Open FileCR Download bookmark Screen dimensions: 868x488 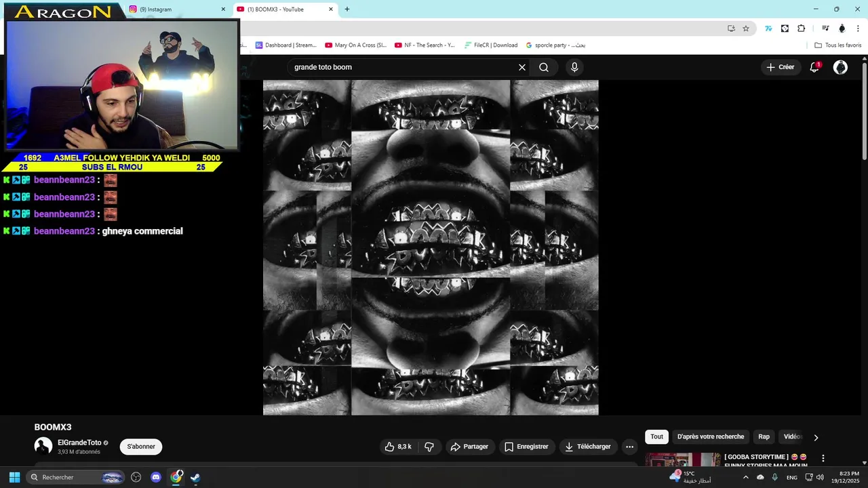[491, 45]
